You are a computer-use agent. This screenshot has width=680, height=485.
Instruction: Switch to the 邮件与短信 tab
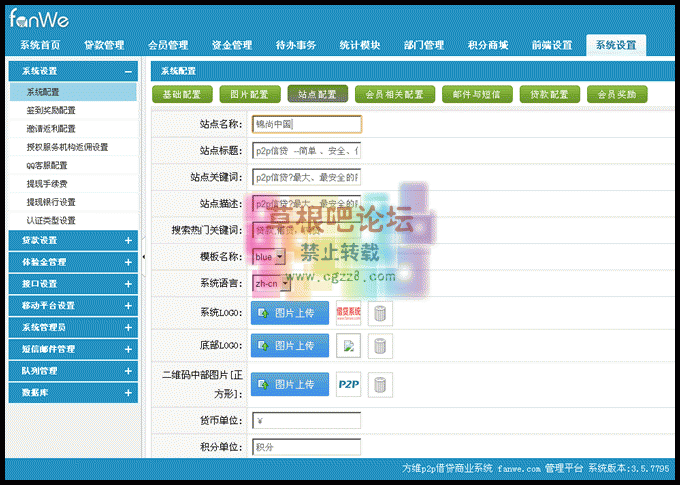(477, 94)
